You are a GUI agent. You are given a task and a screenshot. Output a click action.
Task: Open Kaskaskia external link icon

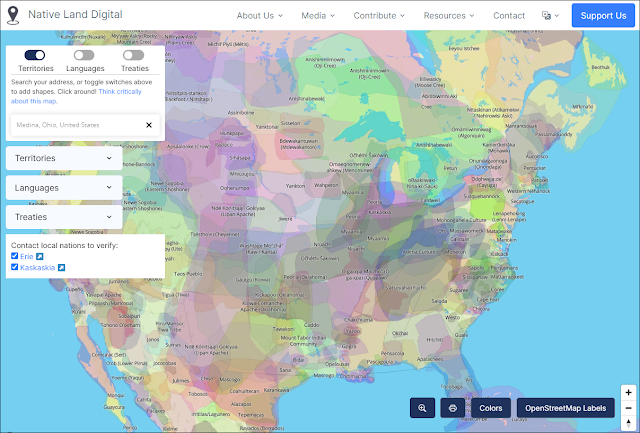(61, 268)
